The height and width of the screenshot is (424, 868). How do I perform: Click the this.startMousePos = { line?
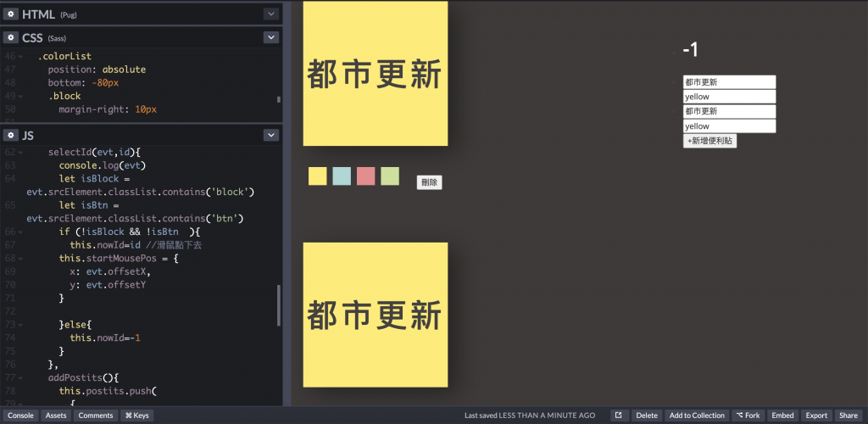click(x=119, y=259)
